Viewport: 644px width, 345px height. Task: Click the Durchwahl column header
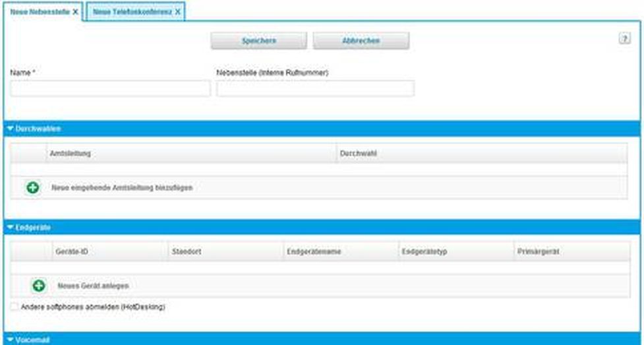[482, 154]
